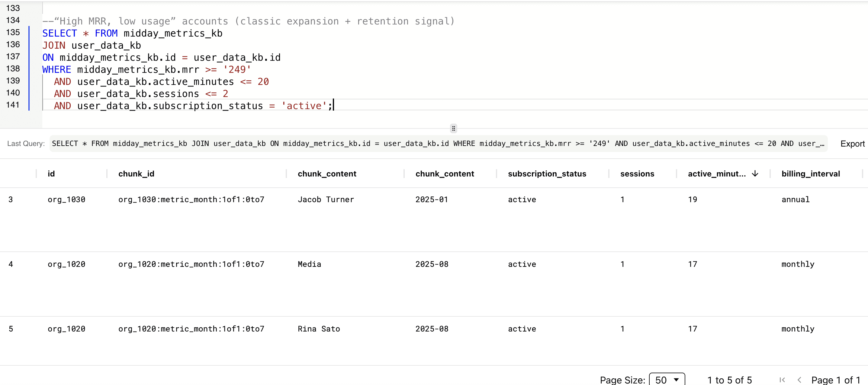Click the billing_interval column header
The width and height of the screenshot is (868, 385).
tap(810, 174)
